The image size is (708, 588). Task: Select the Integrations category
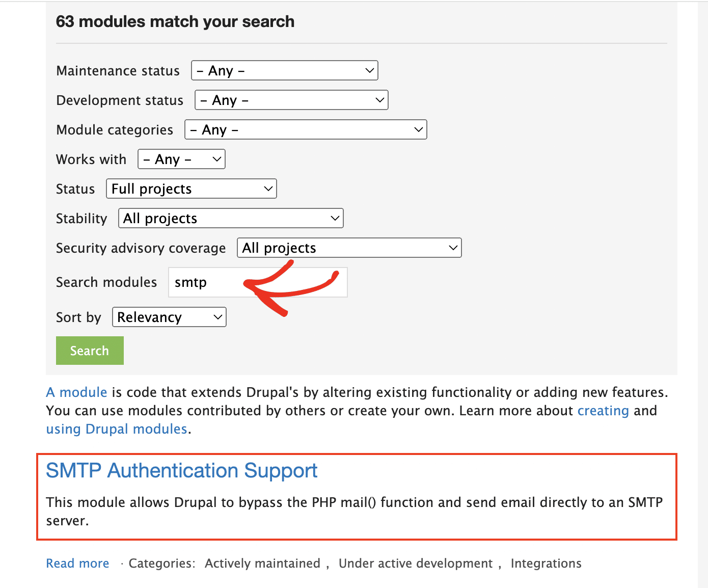point(546,563)
